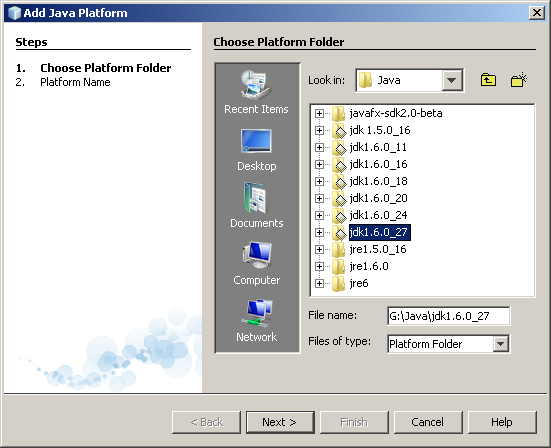551x448 pixels.
Task: Click the jdk1.6.0_16 platform folder icon
Action: (339, 164)
